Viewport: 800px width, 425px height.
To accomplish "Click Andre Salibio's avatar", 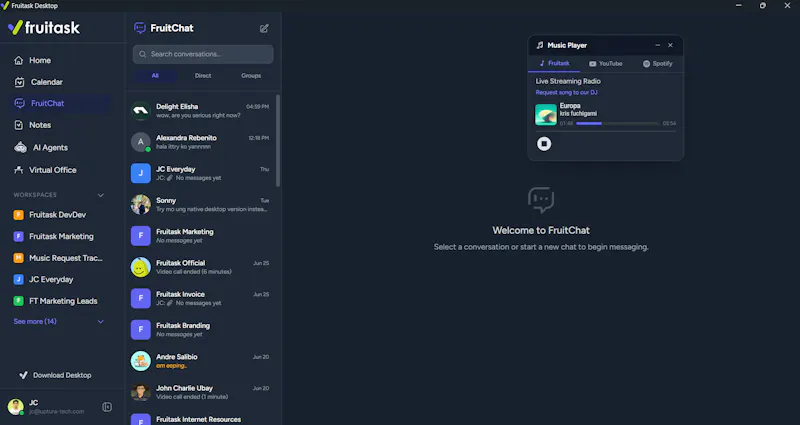I will pos(141,361).
